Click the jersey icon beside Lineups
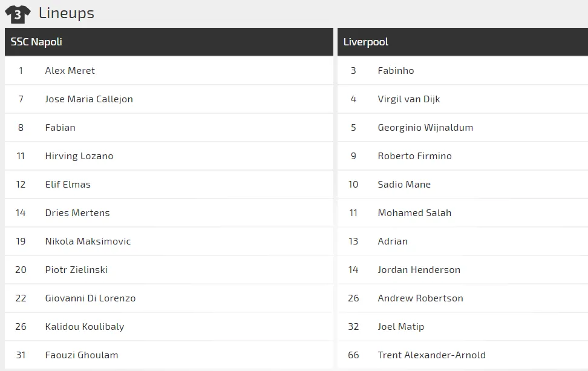Viewport: 588px width, 371px height. [x=18, y=14]
